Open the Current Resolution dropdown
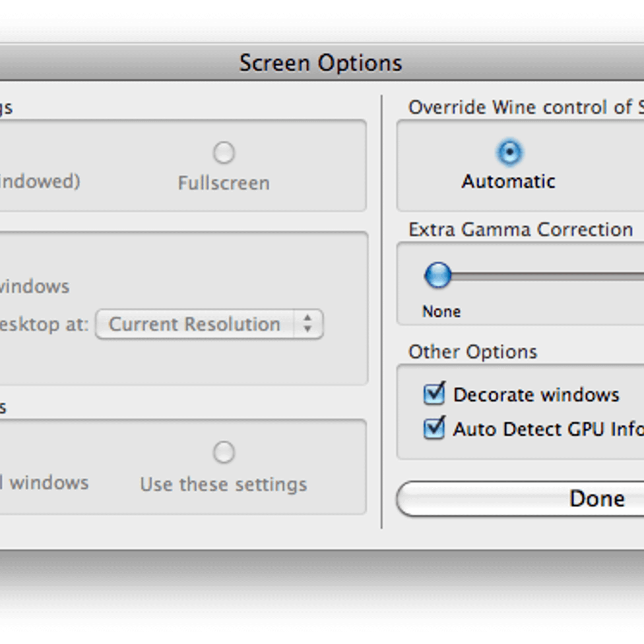 pos(209,324)
